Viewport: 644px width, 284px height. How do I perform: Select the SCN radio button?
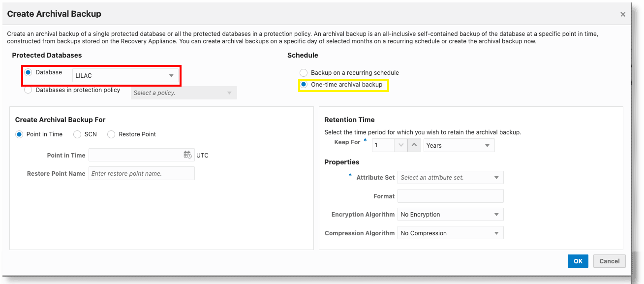click(77, 134)
